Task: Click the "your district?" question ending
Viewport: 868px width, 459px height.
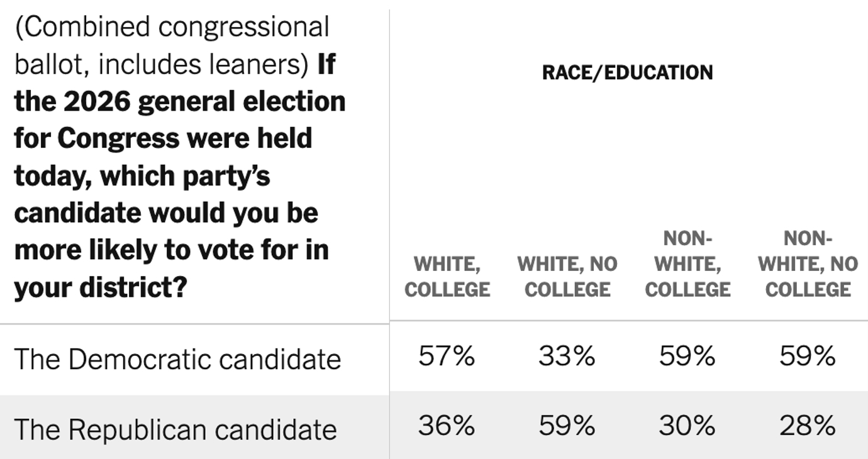Action: point(101,287)
